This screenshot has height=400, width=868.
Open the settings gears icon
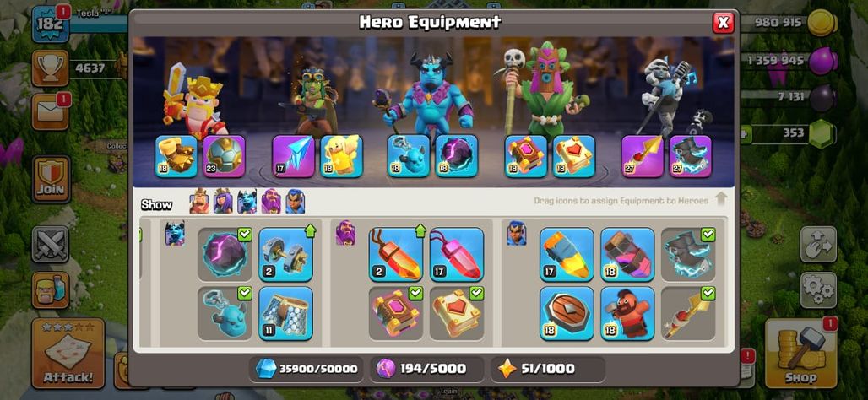coord(818,290)
